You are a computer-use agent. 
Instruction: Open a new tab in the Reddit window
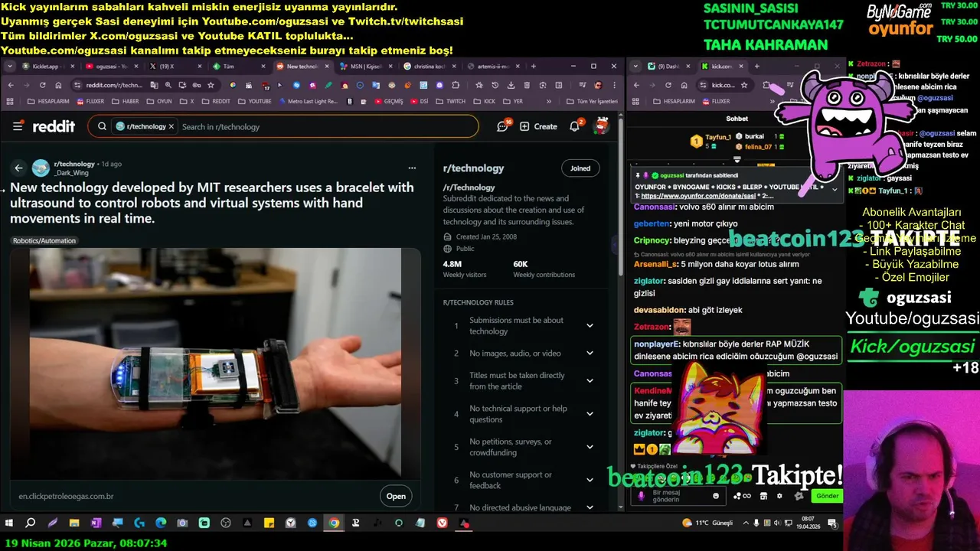[532, 67]
